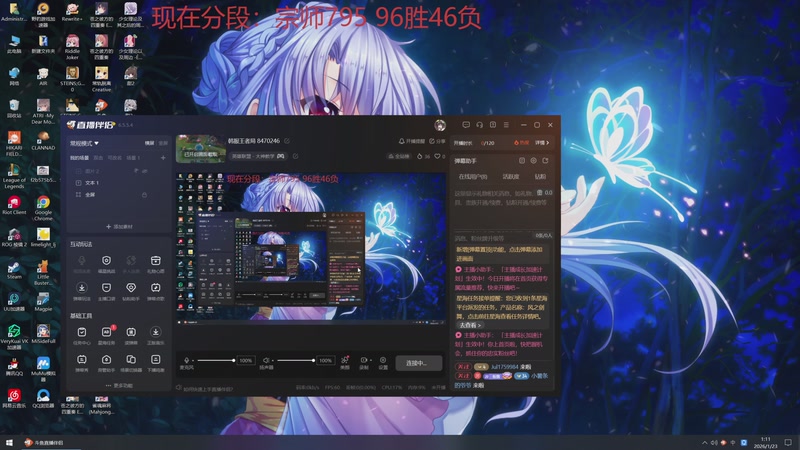Open the 主播口袋 pocket icon in 互动玩法
Image resolution: width=800 pixels, height=450 pixels.
[x=106, y=291]
